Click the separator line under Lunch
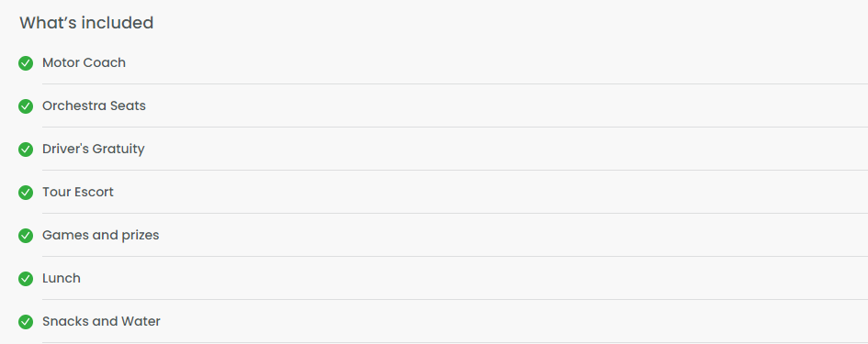The height and width of the screenshot is (344, 868). pyautogui.click(x=455, y=300)
